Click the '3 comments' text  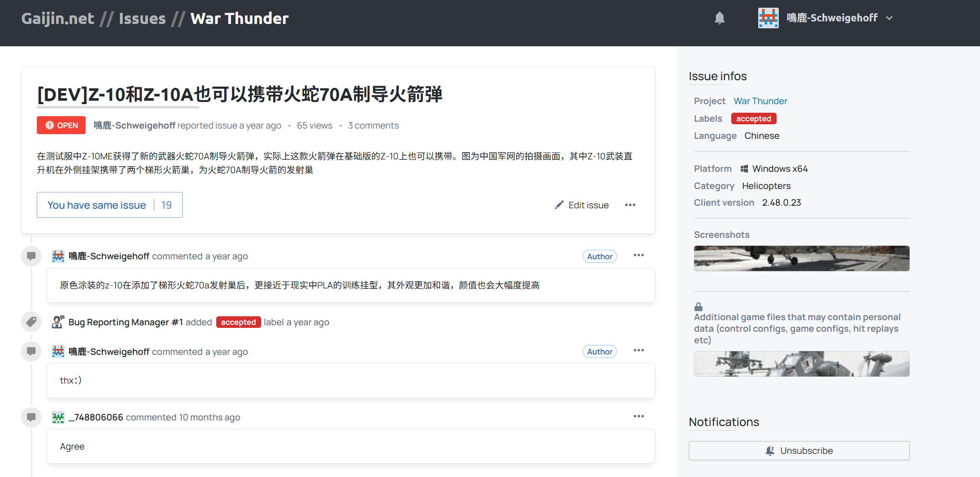pyautogui.click(x=373, y=126)
